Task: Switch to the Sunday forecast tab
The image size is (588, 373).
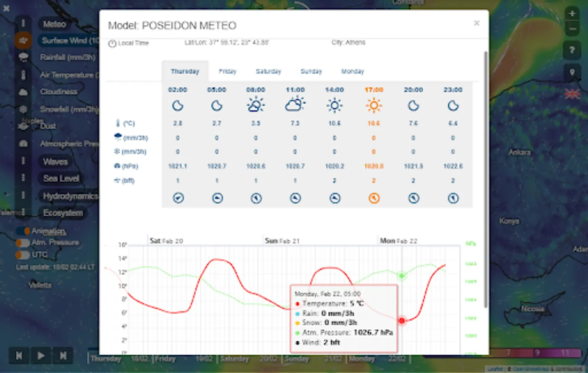Action: click(311, 71)
